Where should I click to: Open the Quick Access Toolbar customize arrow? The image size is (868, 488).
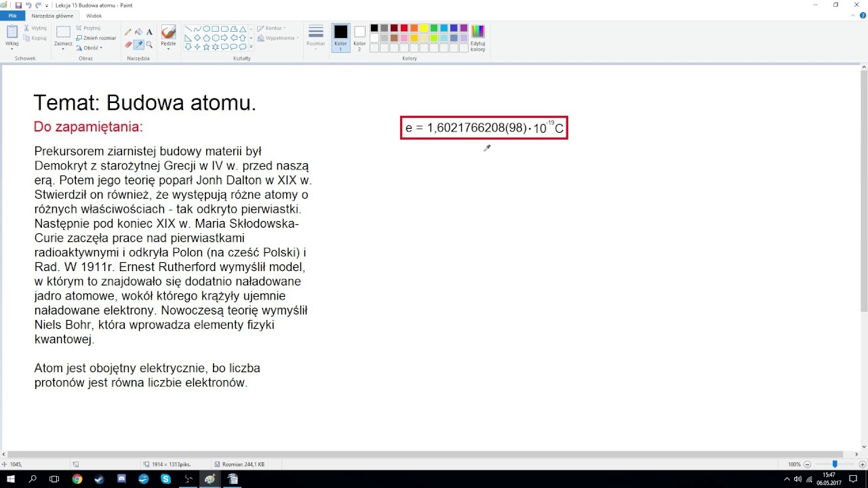pyautogui.click(x=47, y=5)
